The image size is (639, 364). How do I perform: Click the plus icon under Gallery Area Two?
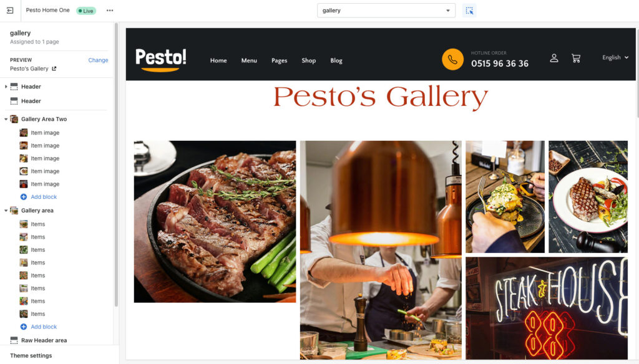tap(24, 197)
